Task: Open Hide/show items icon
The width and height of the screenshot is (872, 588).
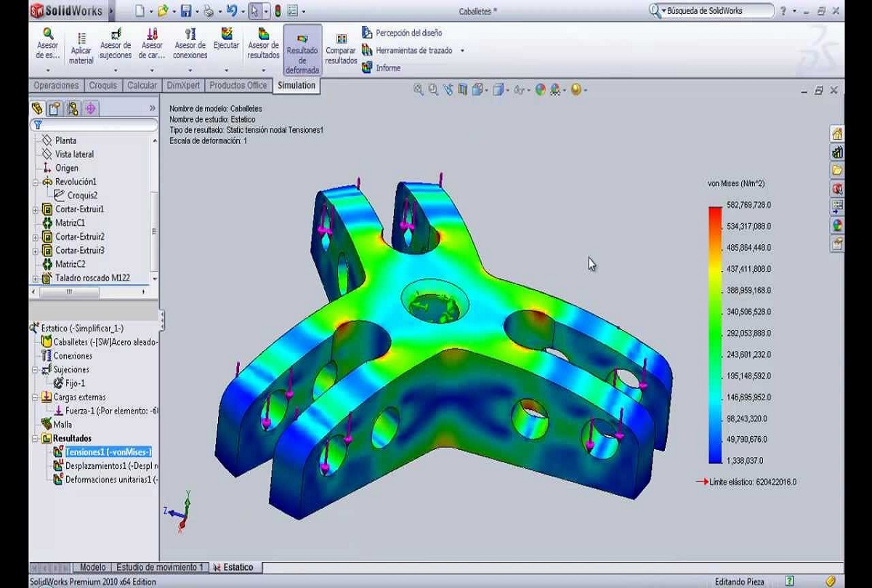Action: [x=520, y=90]
